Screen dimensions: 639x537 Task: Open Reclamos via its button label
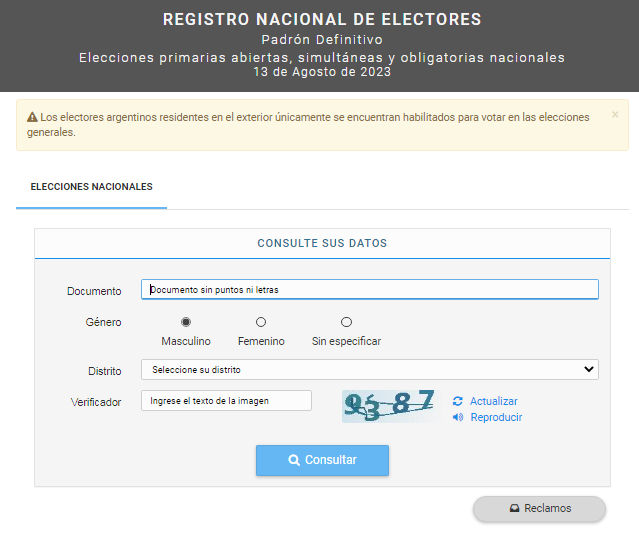click(x=548, y=508)
